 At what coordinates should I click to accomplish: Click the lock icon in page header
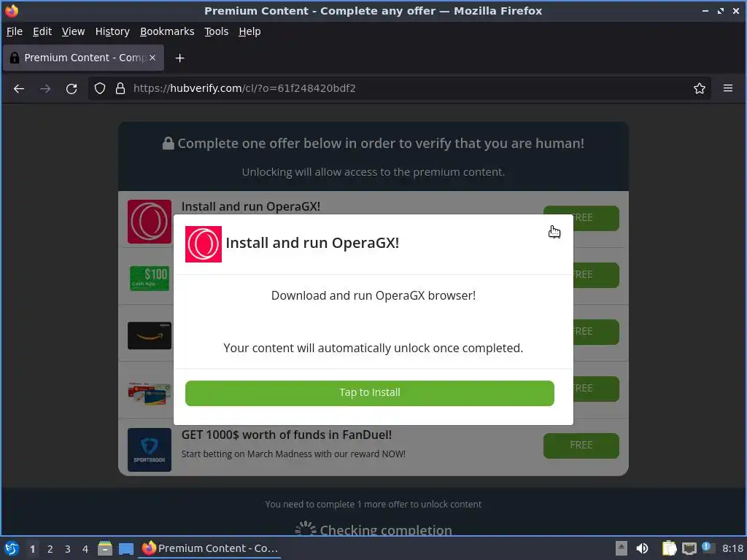coord(169,144)
